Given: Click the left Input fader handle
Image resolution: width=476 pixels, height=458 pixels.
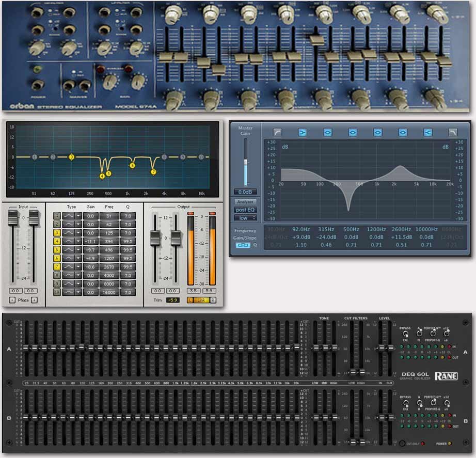Looking at the screenshot, I should [x=13, y=218].
